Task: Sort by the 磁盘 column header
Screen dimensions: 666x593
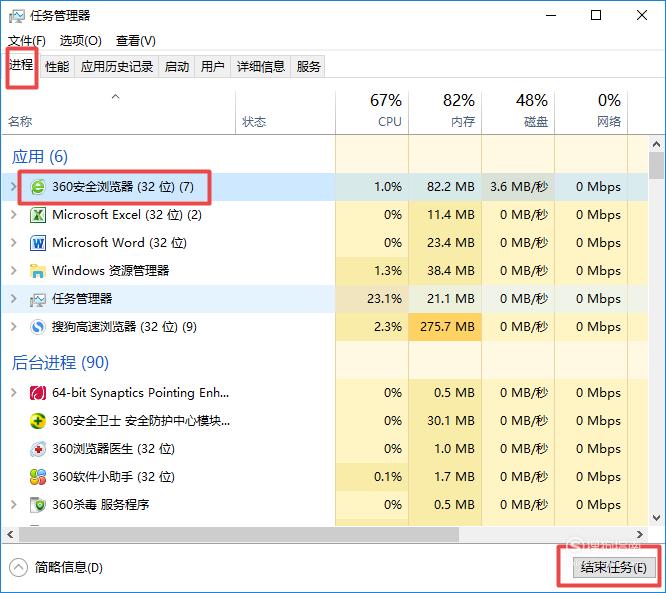Action: click(x=518, y=113)
